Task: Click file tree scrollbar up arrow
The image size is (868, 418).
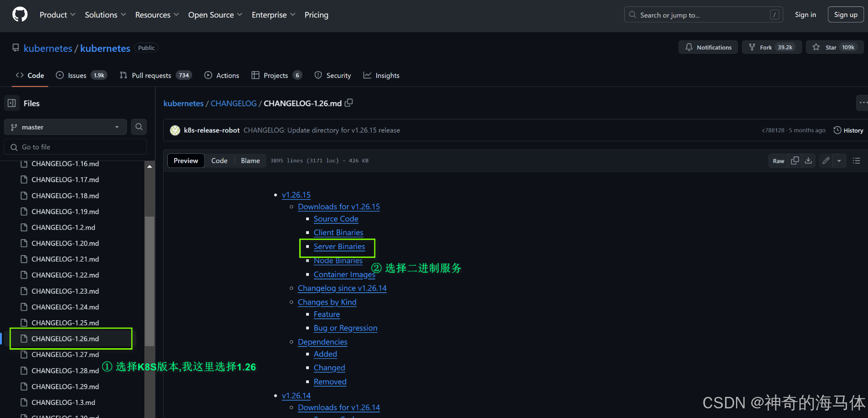Action: pos(149,167)
